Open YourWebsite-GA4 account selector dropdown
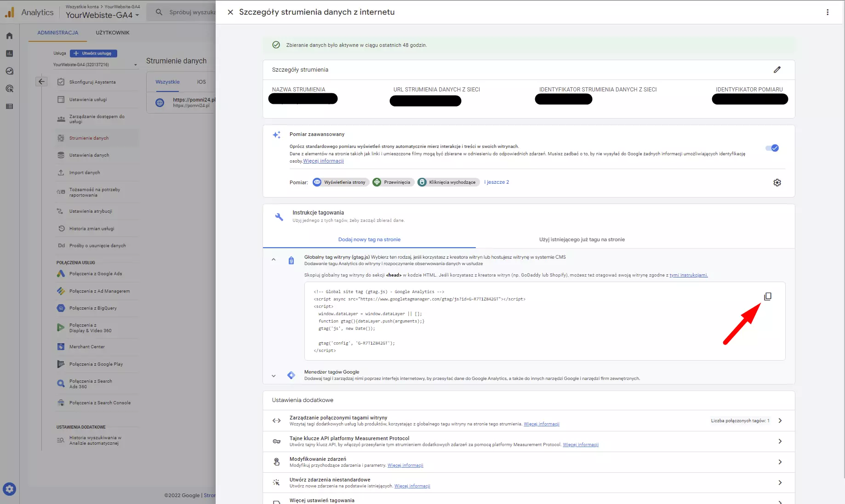 102,15
